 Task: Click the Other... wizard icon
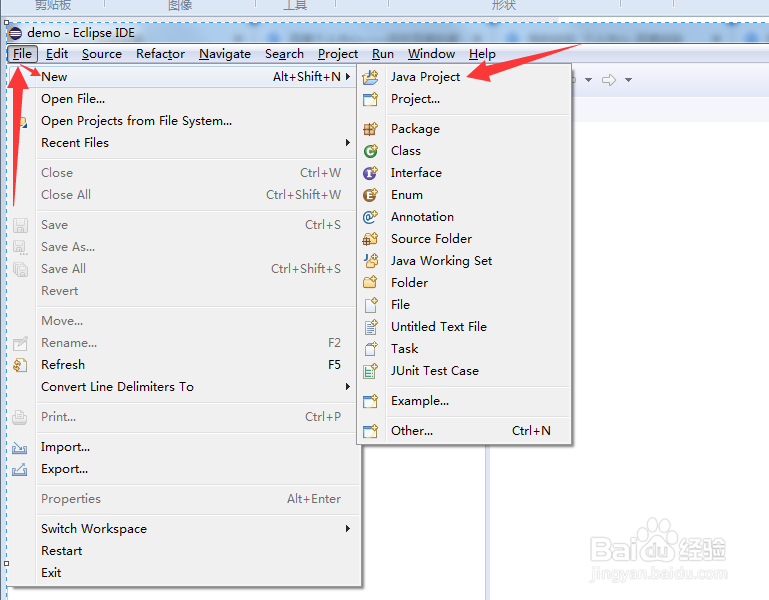tap(370, 431)
